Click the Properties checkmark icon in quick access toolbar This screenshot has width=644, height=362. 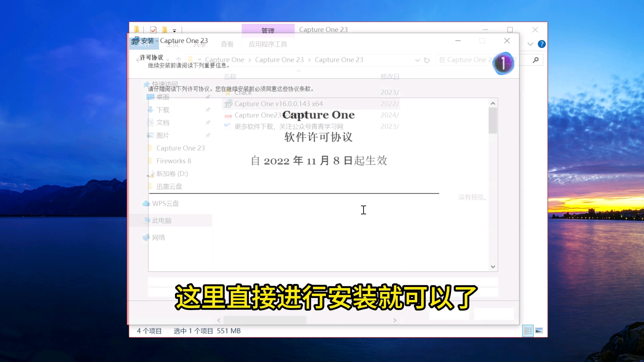(153, 30)
